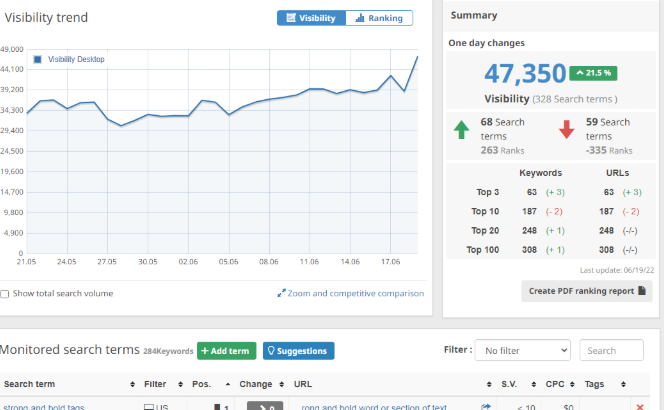This screenshot has width=664, height=410.
Task: Enable Show total search volume checkbox
Action: click(5, 294)
